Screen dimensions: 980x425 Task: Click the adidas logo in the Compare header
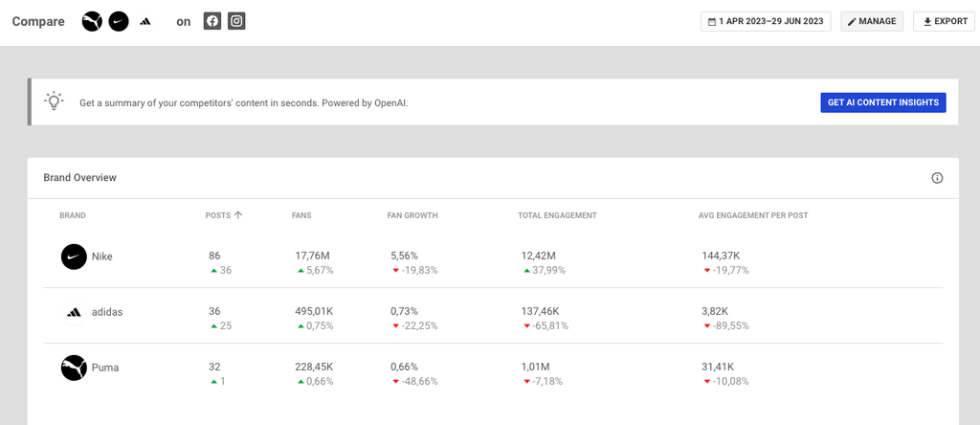pyautogui.click(x=145, y=21)
